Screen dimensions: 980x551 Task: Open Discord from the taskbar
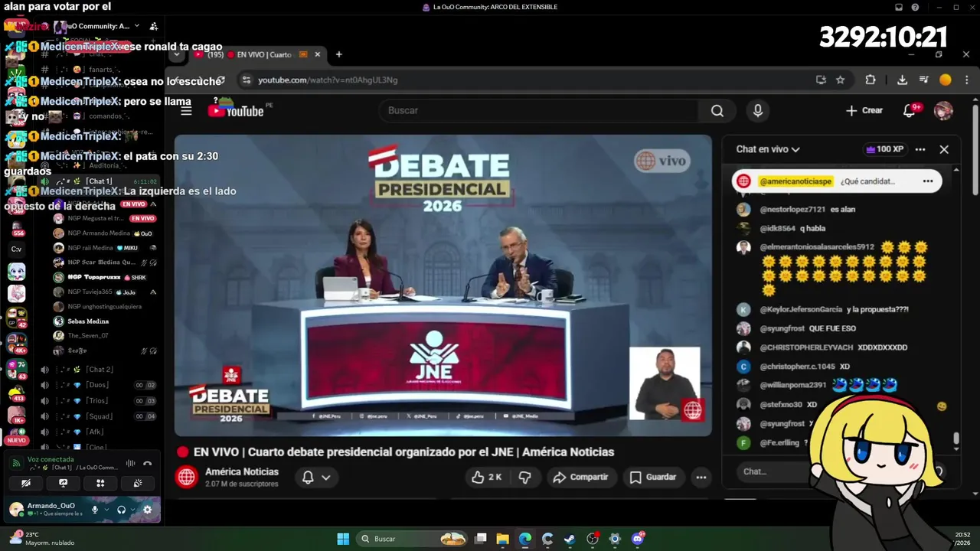(638, 539)
